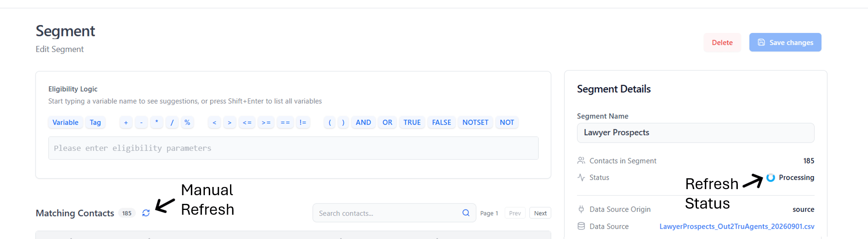This screenshot has height=239, width=868.
Task: Insert the greater-than-or-equal operator
Action: click(x=266, y=122)
